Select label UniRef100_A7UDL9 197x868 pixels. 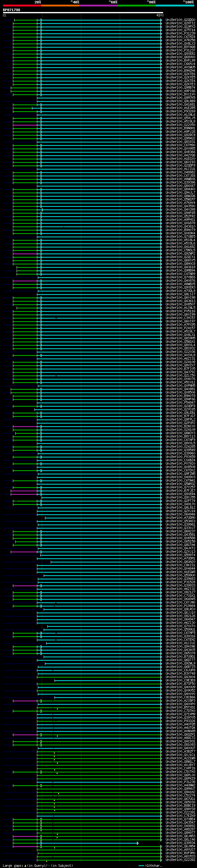[x=180, y=291]
